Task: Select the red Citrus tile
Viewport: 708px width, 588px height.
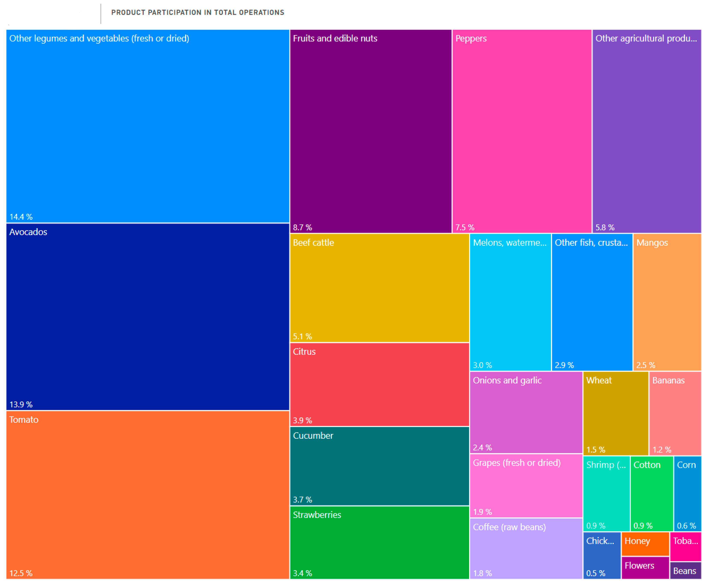Action: 379,385
